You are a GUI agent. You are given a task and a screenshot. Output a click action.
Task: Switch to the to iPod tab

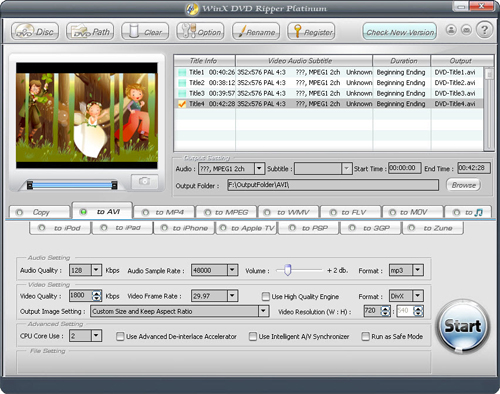(x=60, y=228)
